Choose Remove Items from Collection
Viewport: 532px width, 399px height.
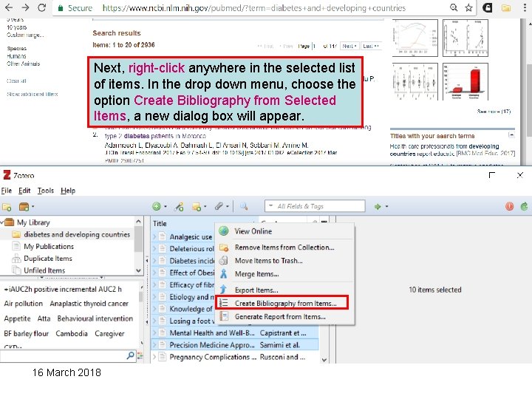(x=285, y=248)
